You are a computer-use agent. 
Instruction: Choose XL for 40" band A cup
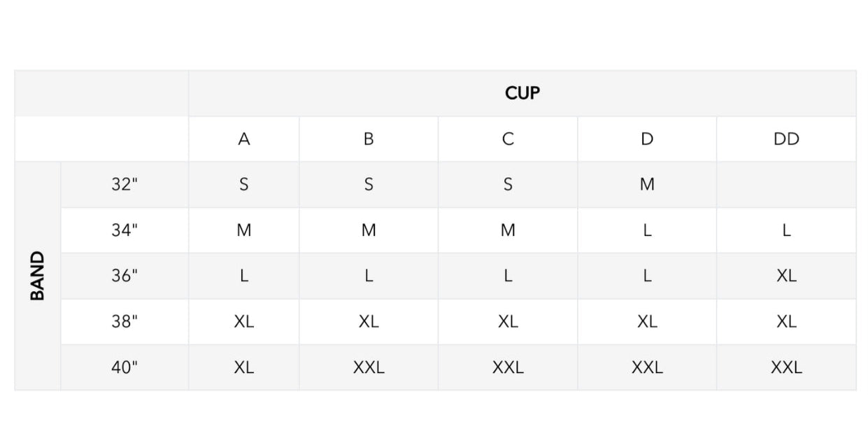point(243,367)
